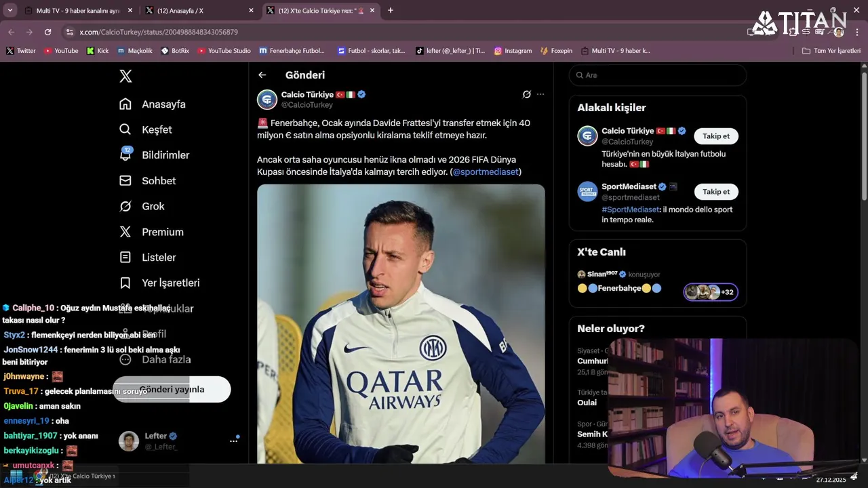Click the Neler oluyor? heading
868x488 pixels.
coord(611,329)
